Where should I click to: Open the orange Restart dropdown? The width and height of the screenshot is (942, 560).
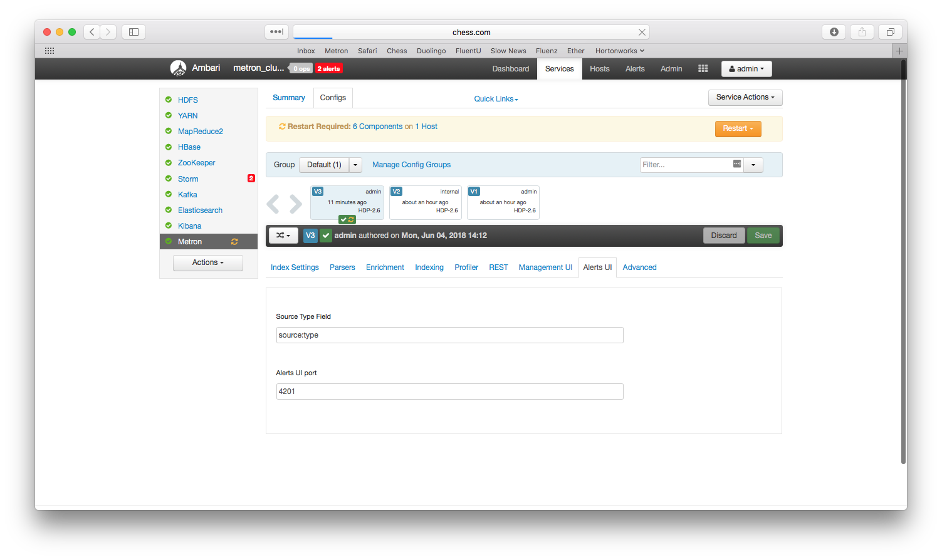[738, 128]
